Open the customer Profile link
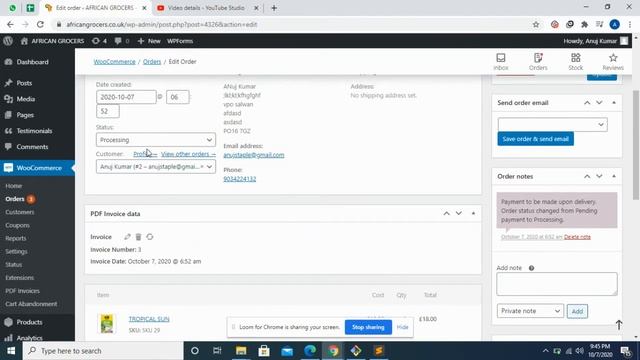 [145, 154]
